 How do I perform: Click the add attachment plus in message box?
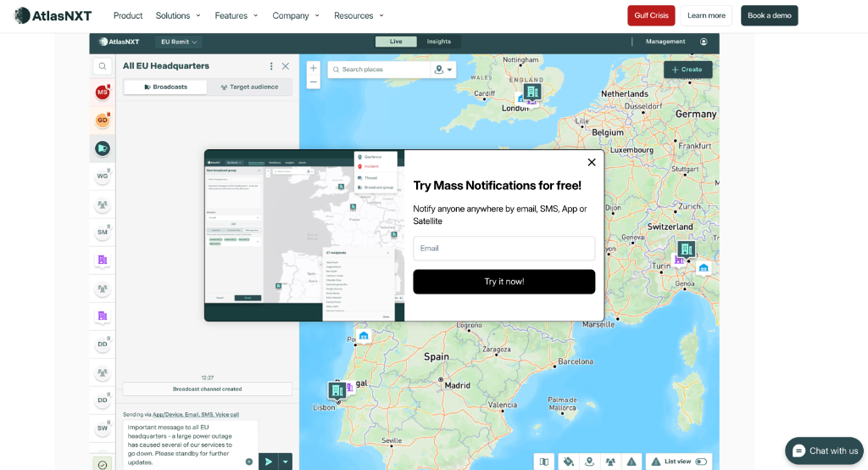(x=249, y=462)
